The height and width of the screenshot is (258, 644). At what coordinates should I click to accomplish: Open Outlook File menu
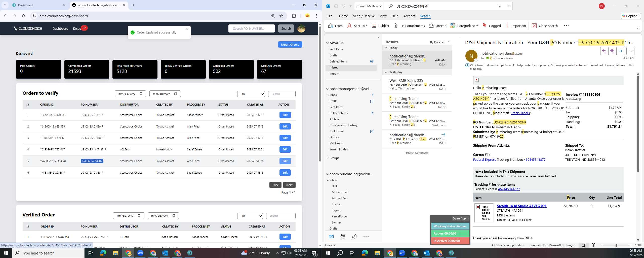330,16
